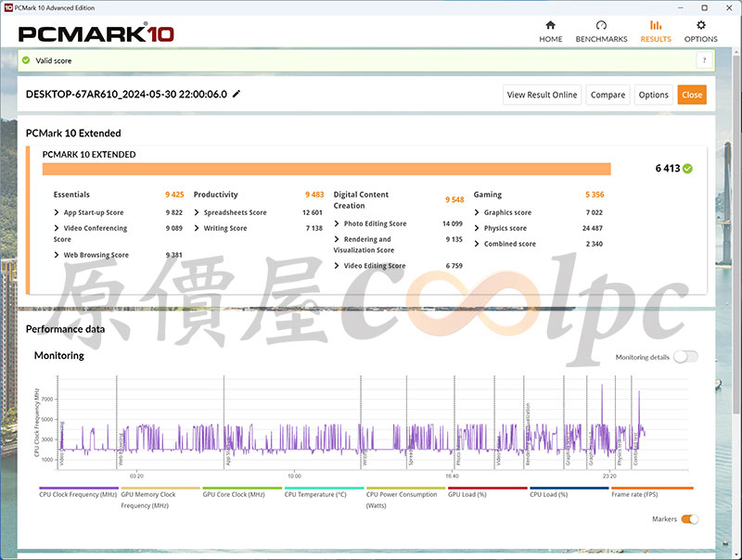Expand the Combined score row
The image size is (742, 560).
(477, 244)
